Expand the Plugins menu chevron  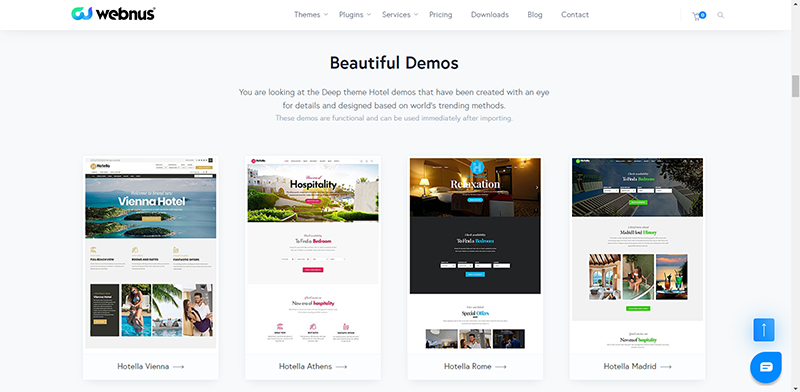369,15
